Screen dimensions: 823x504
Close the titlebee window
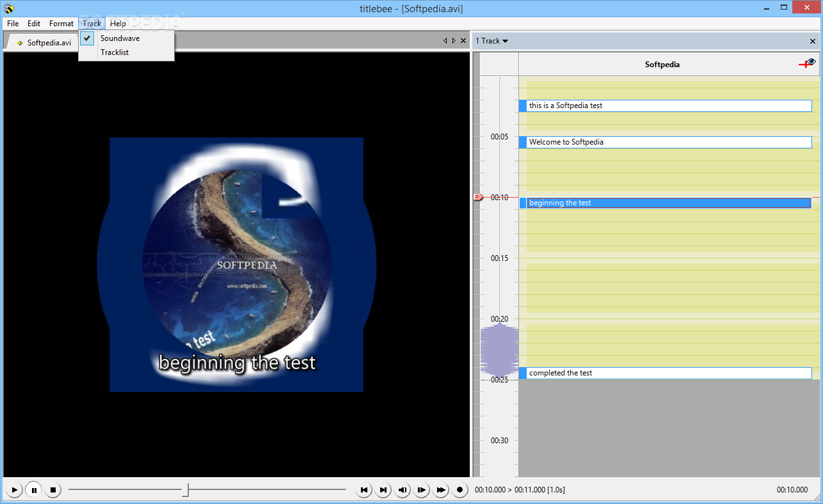(x=806, y=8)
